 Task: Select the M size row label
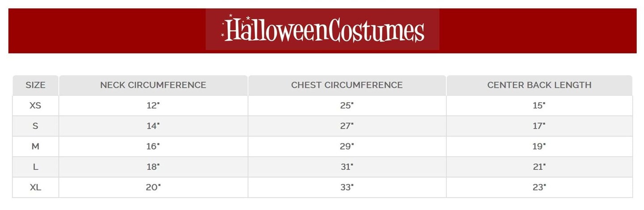35,147
